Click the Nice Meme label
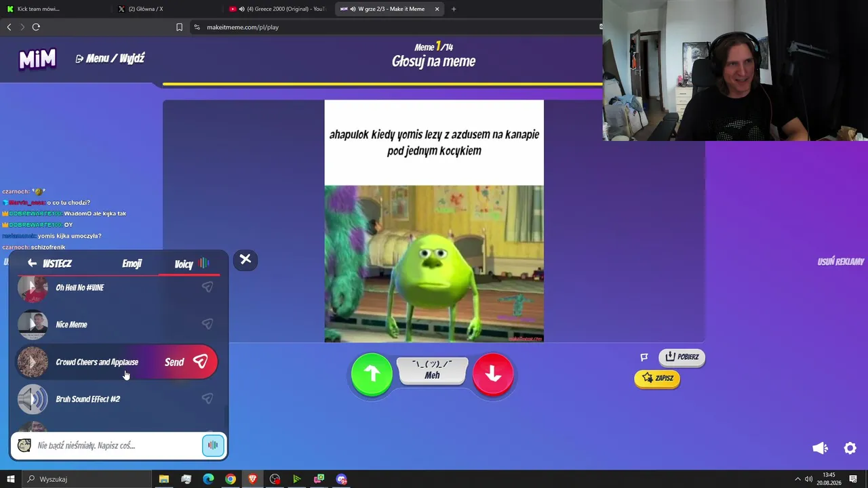The image size is (868, 488). click(71, 325)
